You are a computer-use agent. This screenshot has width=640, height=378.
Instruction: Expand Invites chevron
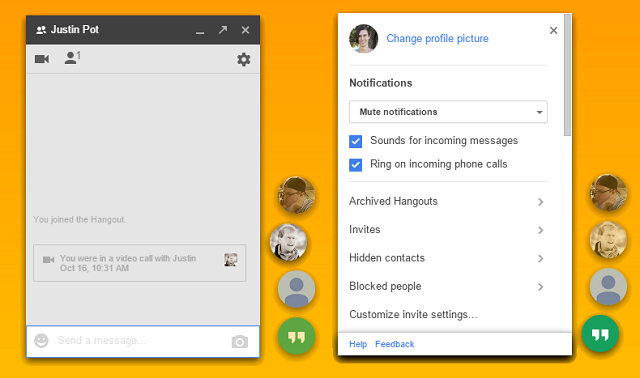(540, 230)
